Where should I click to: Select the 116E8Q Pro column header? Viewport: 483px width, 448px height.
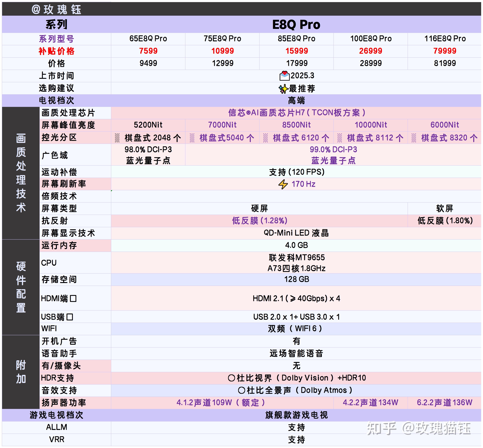(x=445, y=38)
